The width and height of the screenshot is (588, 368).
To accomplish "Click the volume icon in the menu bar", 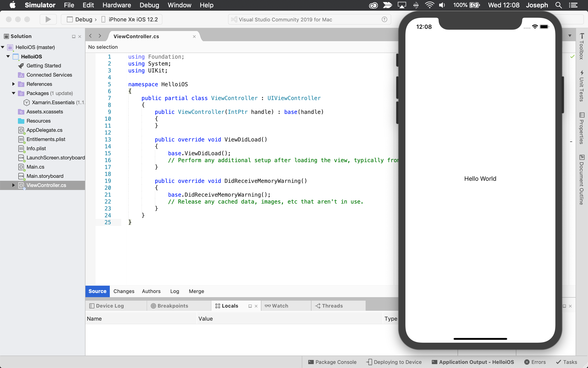I will click(x=442, y=5).
